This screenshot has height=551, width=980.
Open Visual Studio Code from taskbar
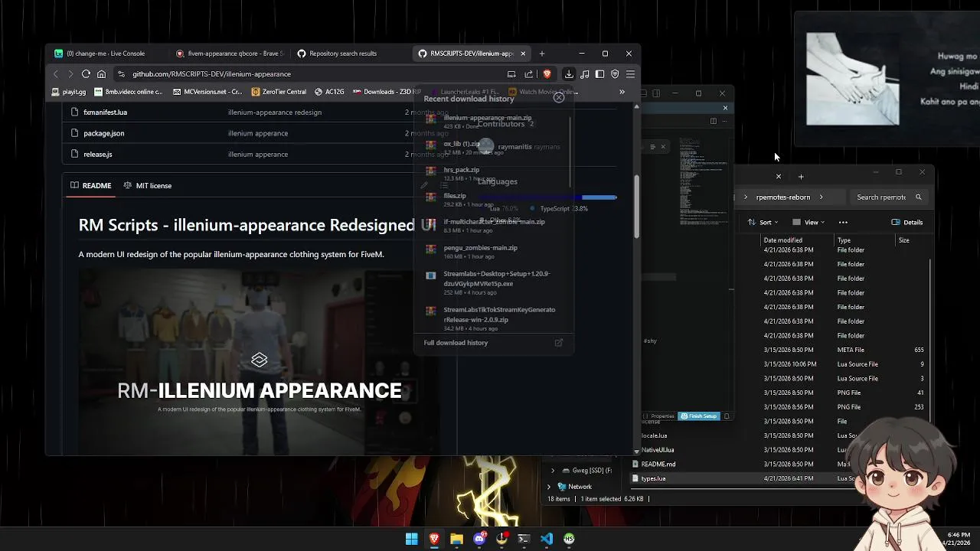click(547, 539)
